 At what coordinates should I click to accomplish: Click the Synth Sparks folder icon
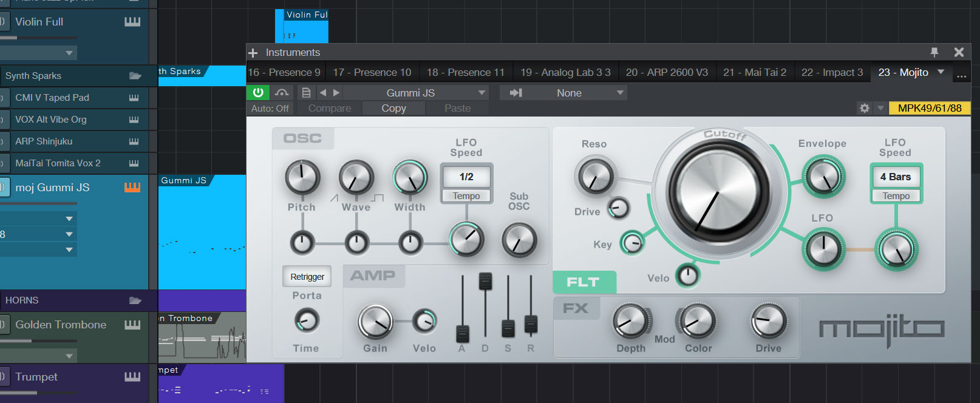click(x=135, y=76)
